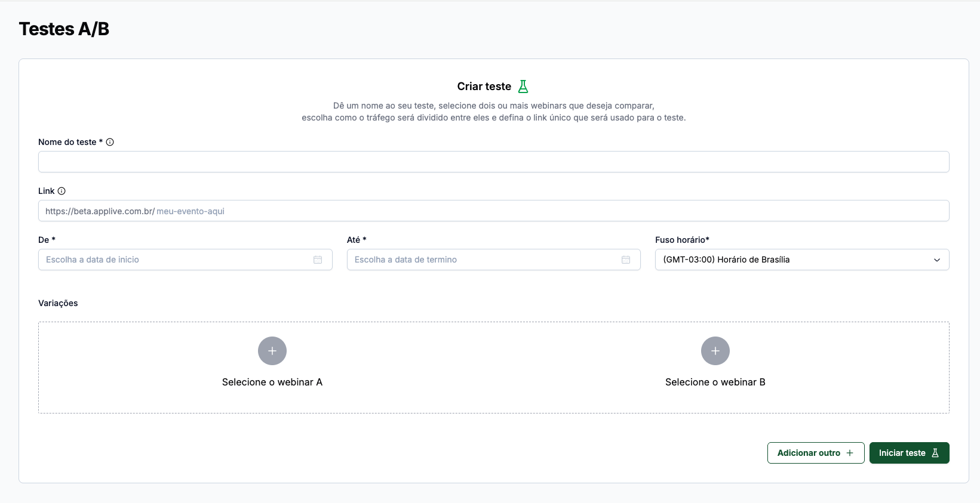Image resolution: width=980 pixels, height=503 pixels.
Task: Choose Selecione o webinar A label
Action: click(272, 382)
